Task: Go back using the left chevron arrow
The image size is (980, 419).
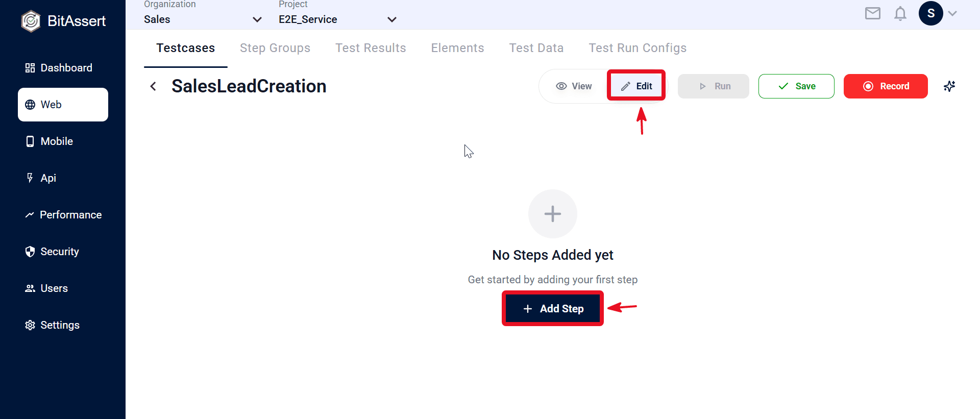Action: (x=153, y=86)
